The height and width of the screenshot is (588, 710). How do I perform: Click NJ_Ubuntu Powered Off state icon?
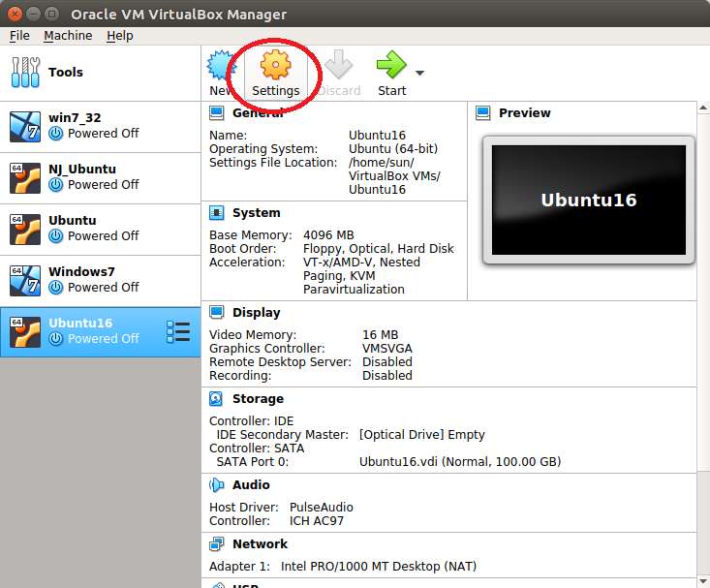point(55,185)
